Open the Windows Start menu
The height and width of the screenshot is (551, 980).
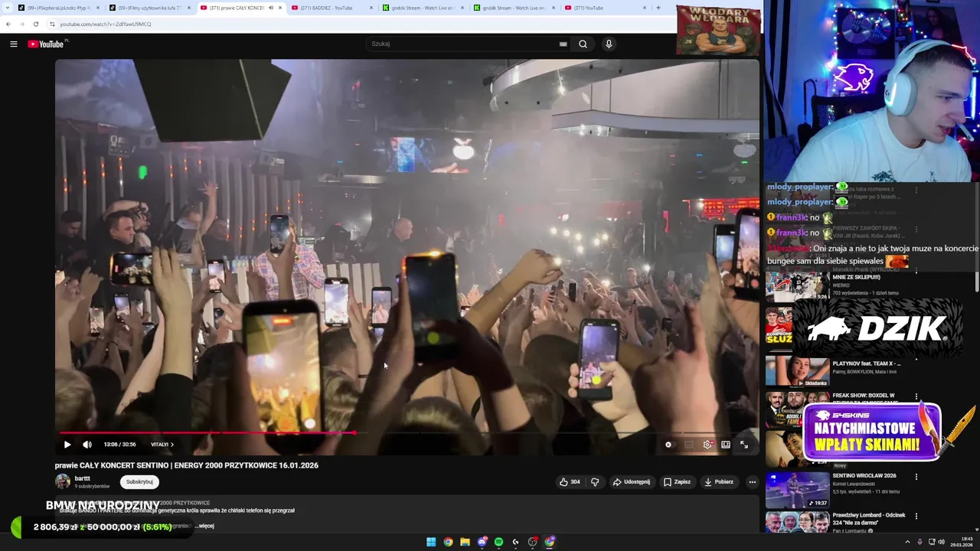coord(431,542)
